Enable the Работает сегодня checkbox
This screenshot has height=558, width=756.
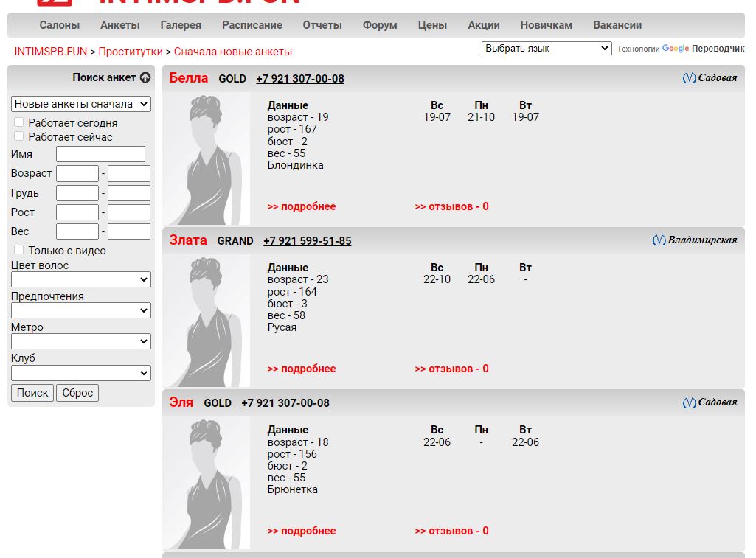pyautogui.click(x=19, y=122)
